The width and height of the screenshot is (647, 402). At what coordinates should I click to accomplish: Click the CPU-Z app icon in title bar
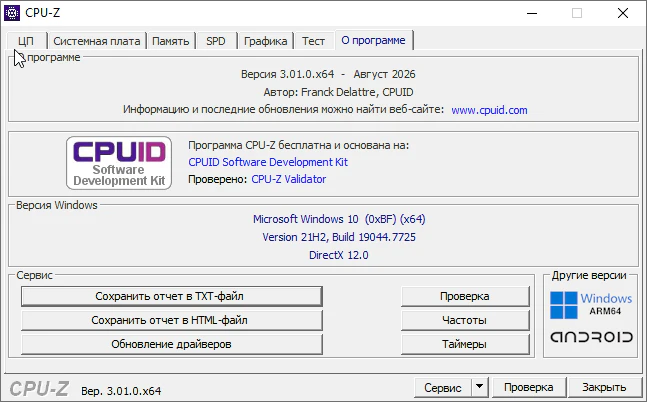click(x=12, y=13)
